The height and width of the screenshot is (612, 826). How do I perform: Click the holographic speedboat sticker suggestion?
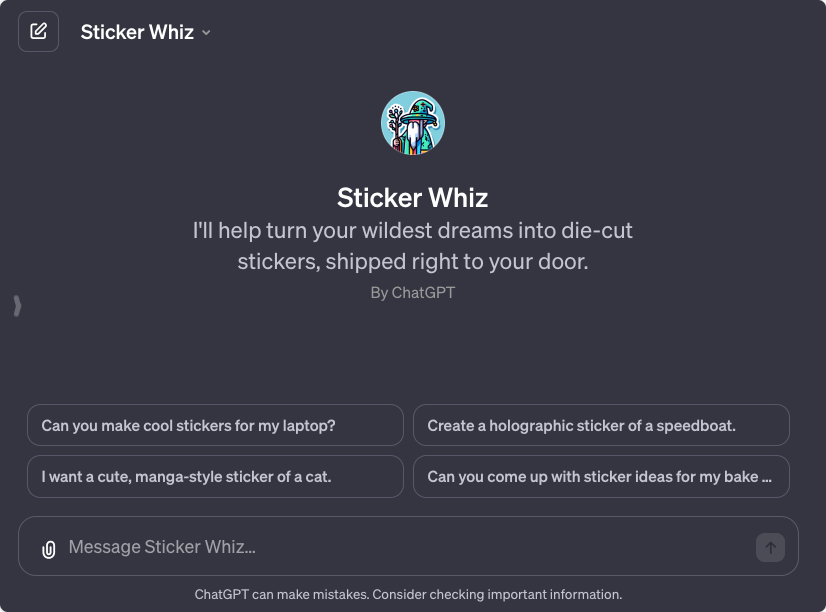[x=601, y=425]
